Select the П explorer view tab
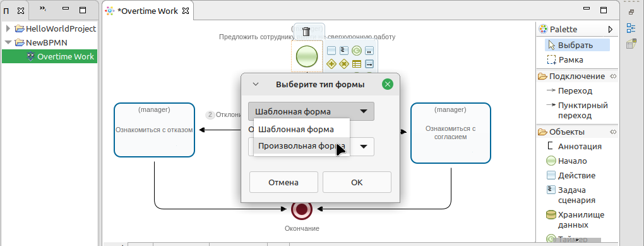The width and height of the screenshot is (644, 246). point(6,11)
